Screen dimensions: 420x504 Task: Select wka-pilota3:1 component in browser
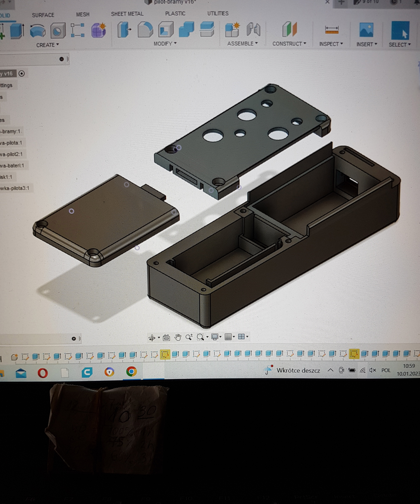(x=14, y=188)
